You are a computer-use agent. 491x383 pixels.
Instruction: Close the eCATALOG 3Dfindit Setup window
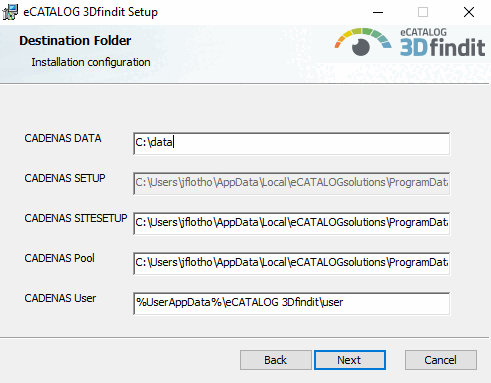(469, 12)
